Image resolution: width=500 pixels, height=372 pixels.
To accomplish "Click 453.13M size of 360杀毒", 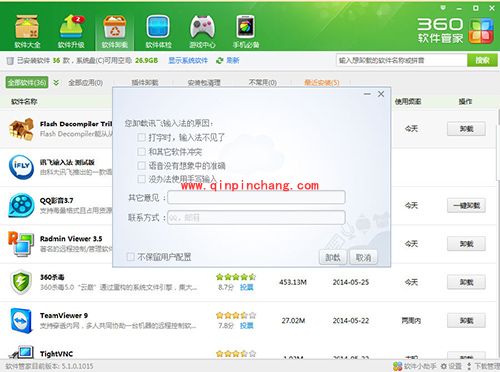I will click(x=293, y=282).
